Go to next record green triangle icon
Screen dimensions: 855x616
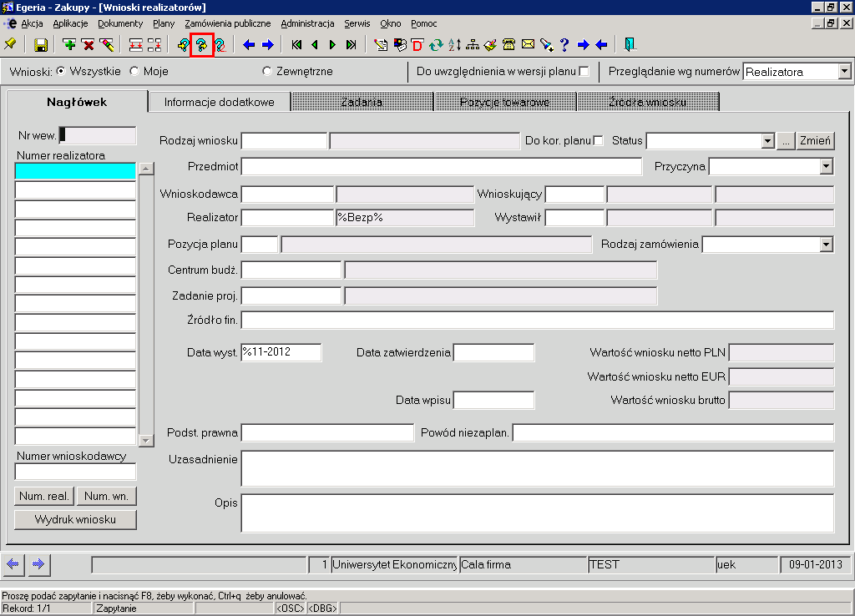(332, 45)
